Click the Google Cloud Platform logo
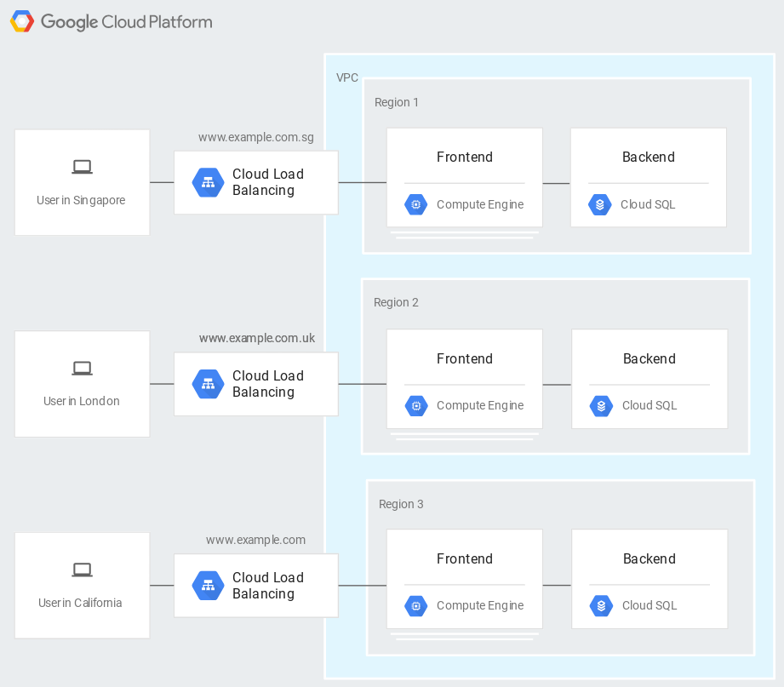The width and height of the screenshot is (784, 687). pyautogui.click(x=111, y=21)
